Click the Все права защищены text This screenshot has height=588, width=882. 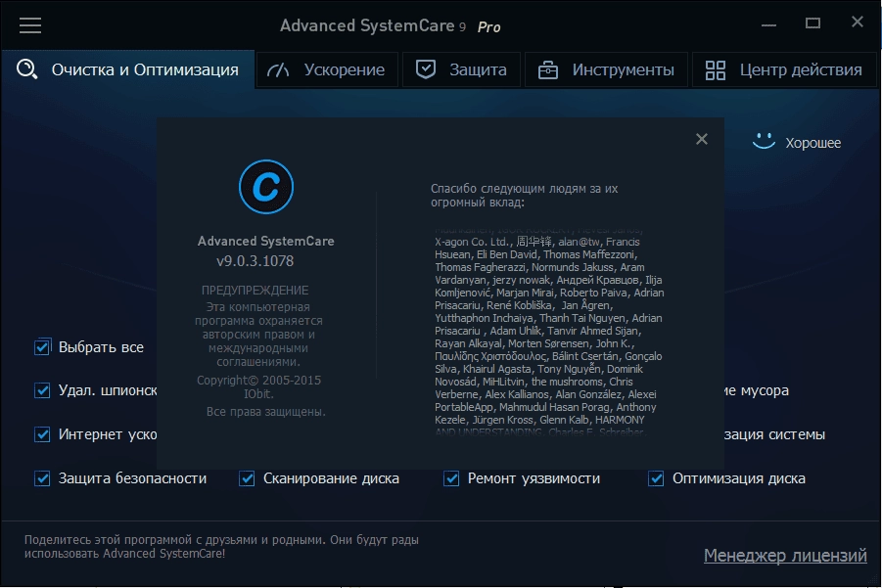(x=266, y=412)
